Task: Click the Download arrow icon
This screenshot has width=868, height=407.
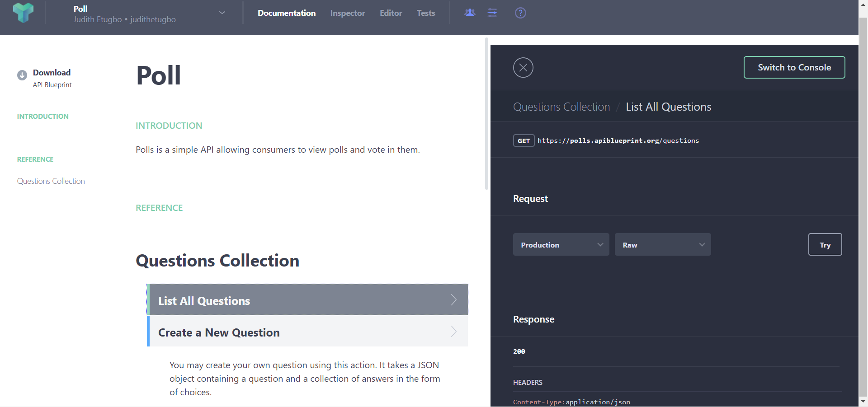Action: (x=22, y=75)
